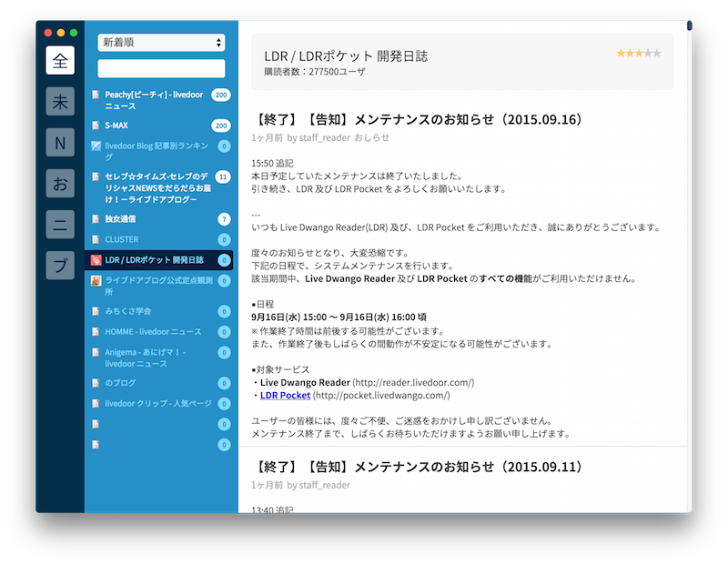Select the ブ folder icon
The width and height of the screenshot is (728, 564).
click(60, 265)
